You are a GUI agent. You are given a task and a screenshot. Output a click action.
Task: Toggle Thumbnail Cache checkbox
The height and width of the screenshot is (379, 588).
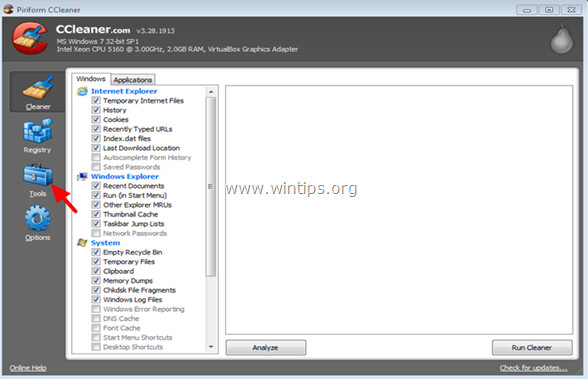(x=96, y=214)
